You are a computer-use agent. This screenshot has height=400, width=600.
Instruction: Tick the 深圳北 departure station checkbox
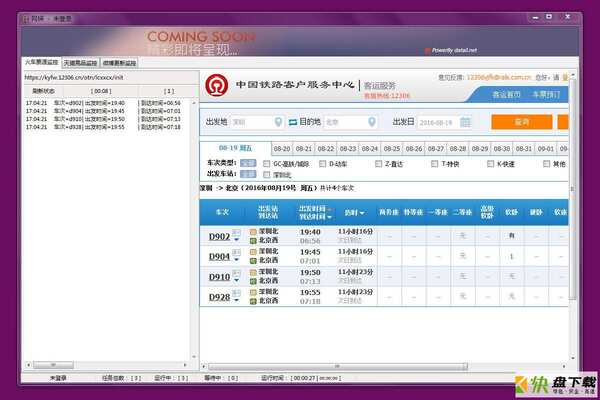click(x=267, y=175)
